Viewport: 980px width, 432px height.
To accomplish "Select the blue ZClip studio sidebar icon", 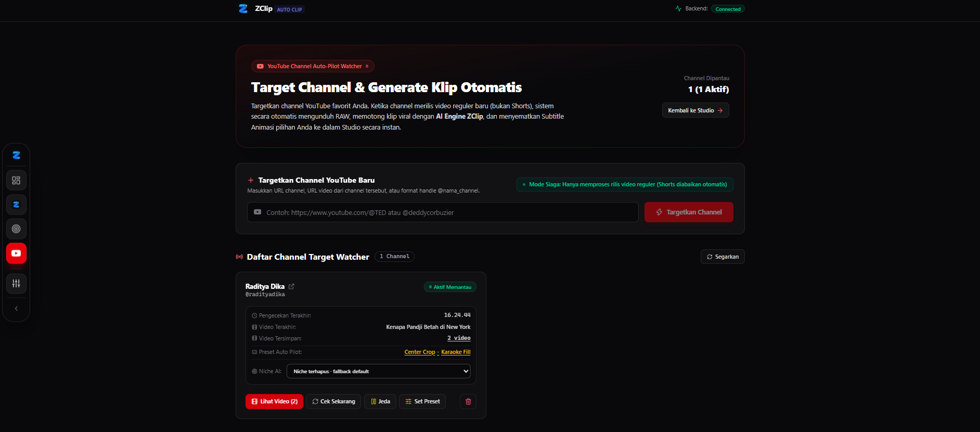I will (16, 205).
